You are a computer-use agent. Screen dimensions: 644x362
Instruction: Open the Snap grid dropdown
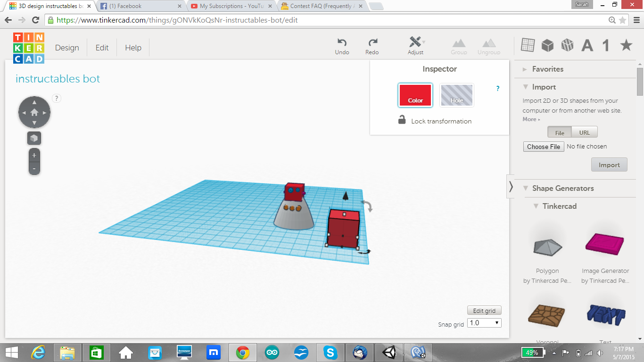[x=484, y=323]
